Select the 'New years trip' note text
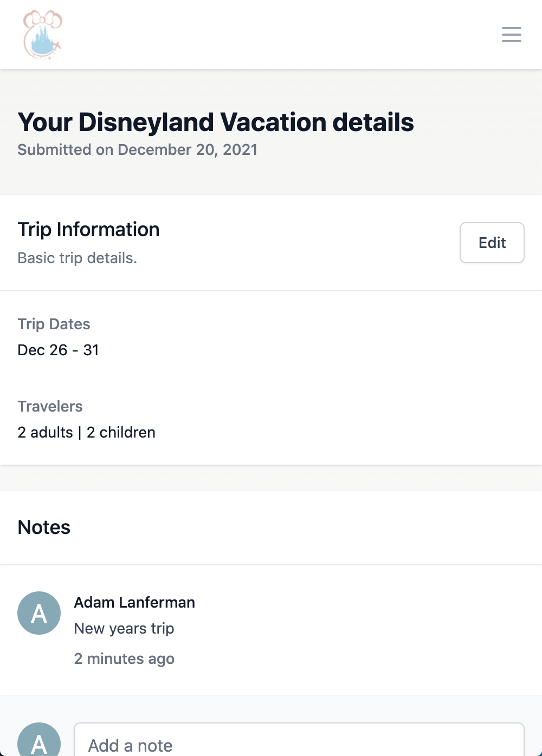This screenshot has height=756, width=542. pos(124,628)
